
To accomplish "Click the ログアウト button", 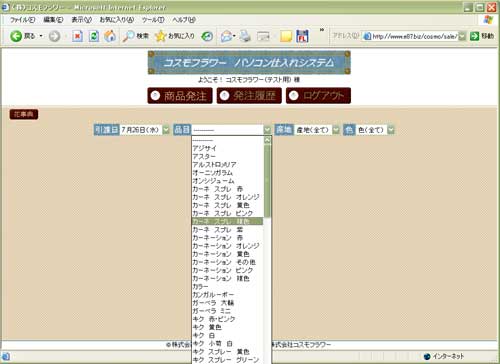I will (318, 96).
